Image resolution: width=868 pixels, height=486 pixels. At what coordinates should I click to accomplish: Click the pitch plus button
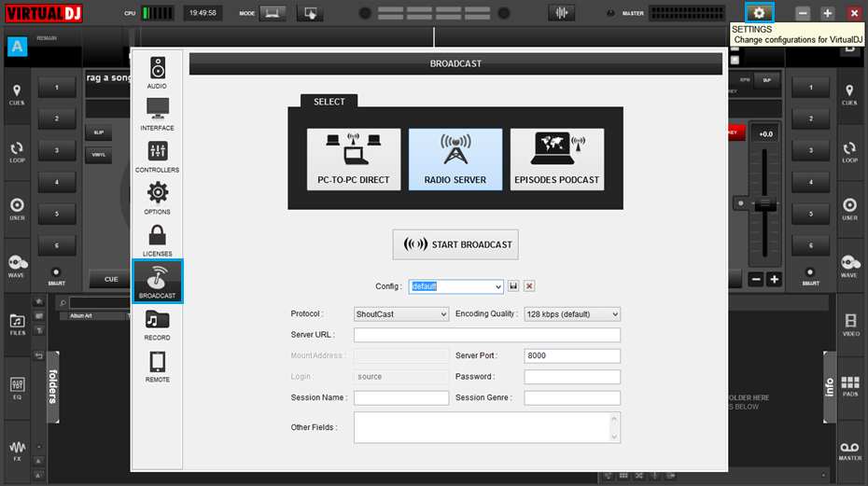point(774,280)
